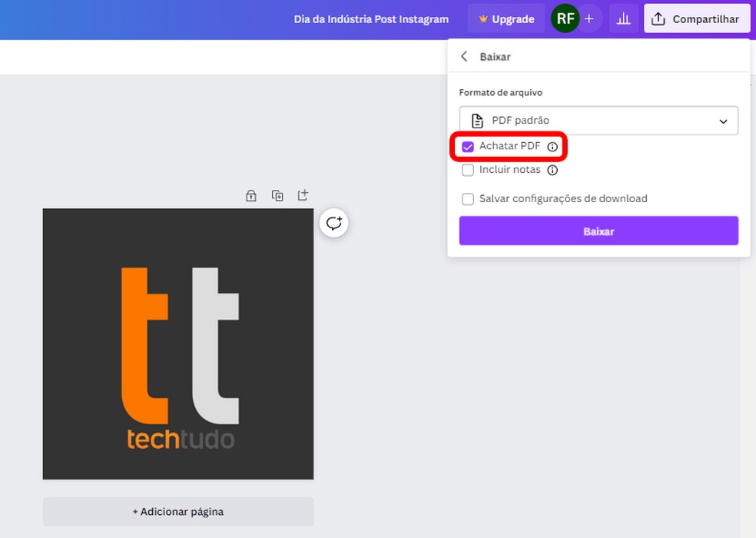756x538 pixels.
Task: Click the plus icon beside the avatar
Action: click(589, 18)
